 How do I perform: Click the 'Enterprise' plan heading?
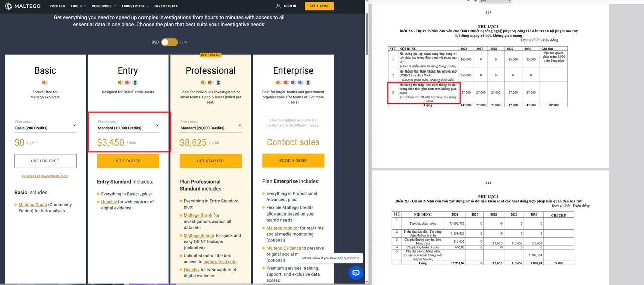click(x=293, y=70)
